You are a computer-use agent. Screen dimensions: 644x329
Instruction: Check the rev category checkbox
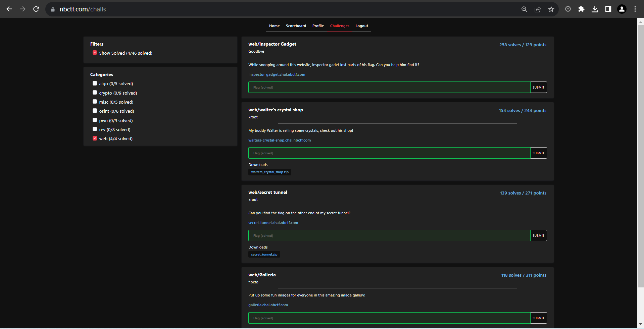coord(95,129)
